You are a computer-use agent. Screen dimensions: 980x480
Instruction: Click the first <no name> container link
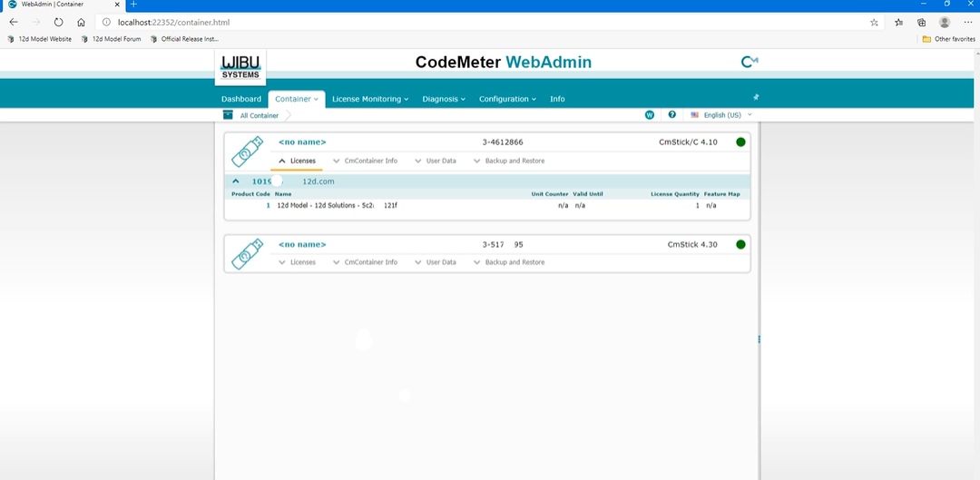pos(302,142)
